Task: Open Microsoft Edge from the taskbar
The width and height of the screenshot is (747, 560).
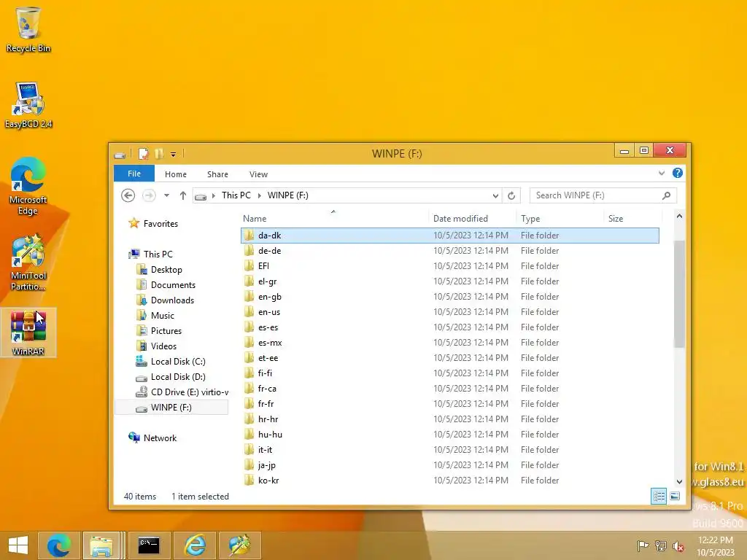Action: click(58, 545)
